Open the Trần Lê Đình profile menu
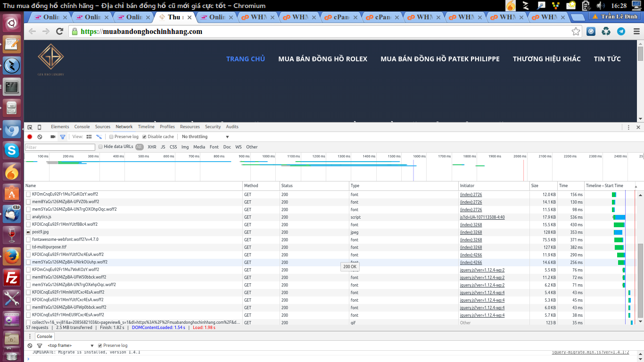Screen dimensions: 644x362 [x=615, y=16]
